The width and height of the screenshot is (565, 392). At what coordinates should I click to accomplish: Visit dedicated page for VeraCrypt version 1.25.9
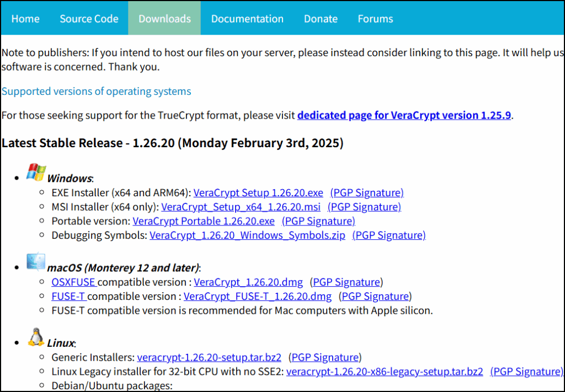(404, 116)
